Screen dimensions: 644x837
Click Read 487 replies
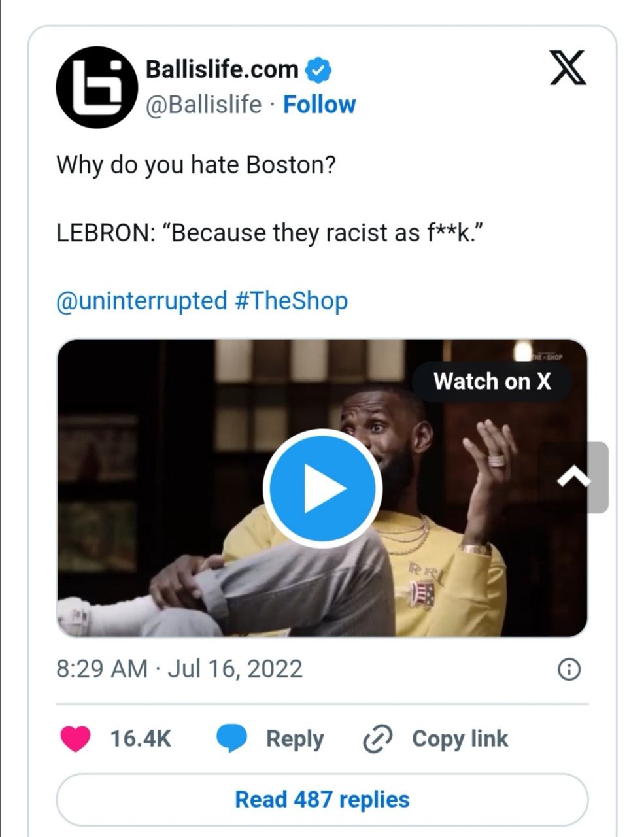point(322,799)
